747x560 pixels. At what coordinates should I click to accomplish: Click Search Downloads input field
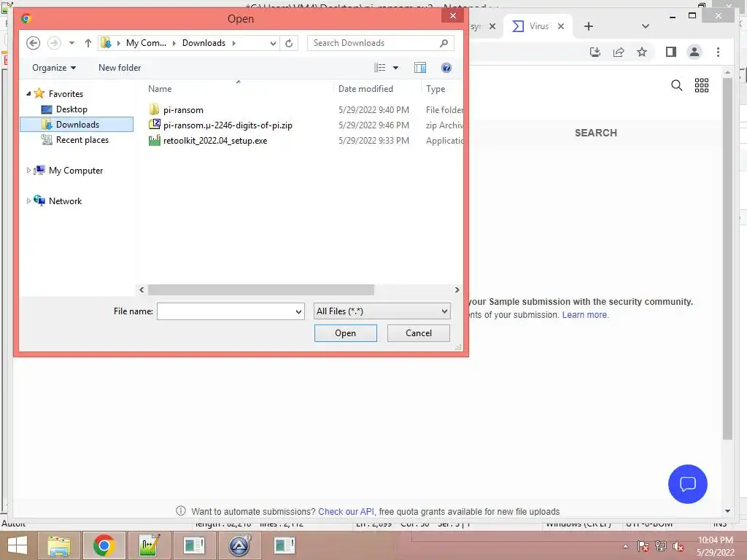pyautogui.click(x=374, y=43)
